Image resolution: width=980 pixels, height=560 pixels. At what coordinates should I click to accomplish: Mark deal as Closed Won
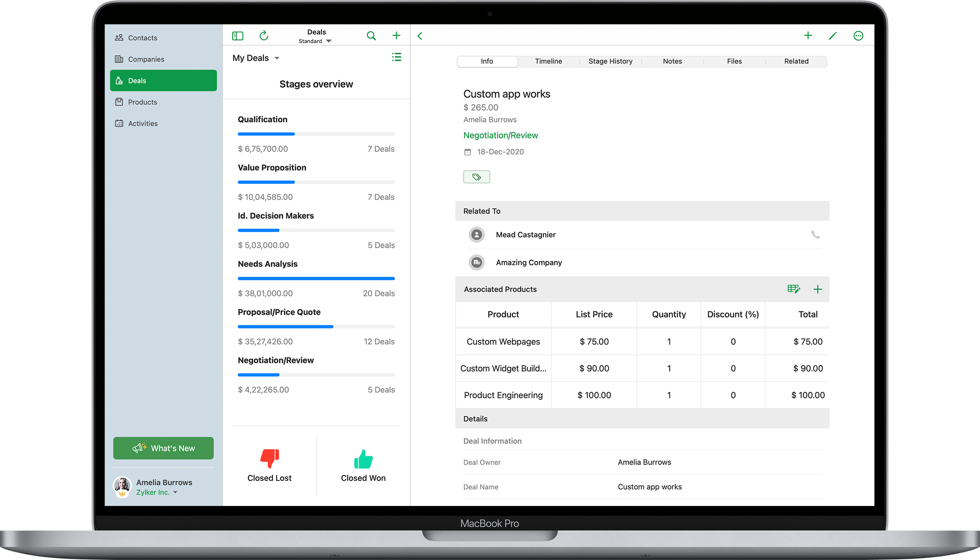363,465
